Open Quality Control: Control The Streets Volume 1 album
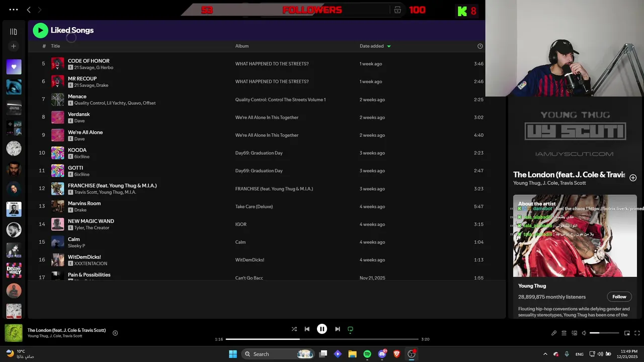This screenshot has width=644, height=362. coord(280,100)
